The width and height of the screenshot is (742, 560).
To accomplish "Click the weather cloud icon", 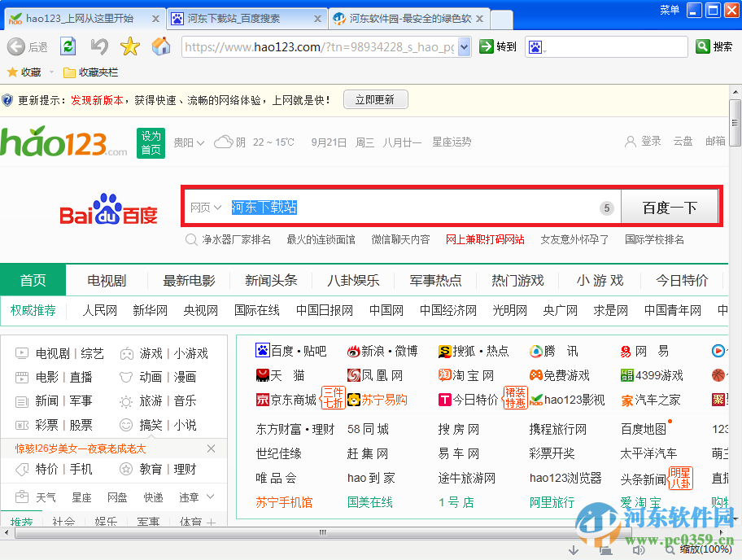I will point(225,141).
